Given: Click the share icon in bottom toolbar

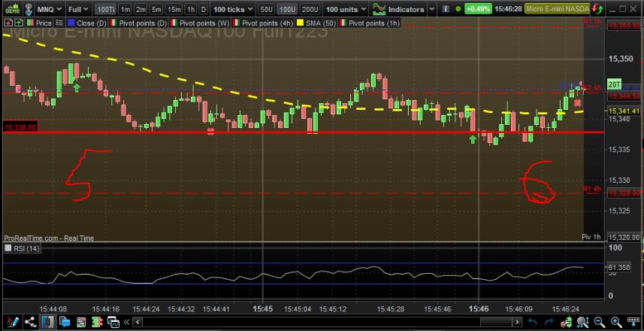Looking at the screenshot, I should (x=30, y=322).
